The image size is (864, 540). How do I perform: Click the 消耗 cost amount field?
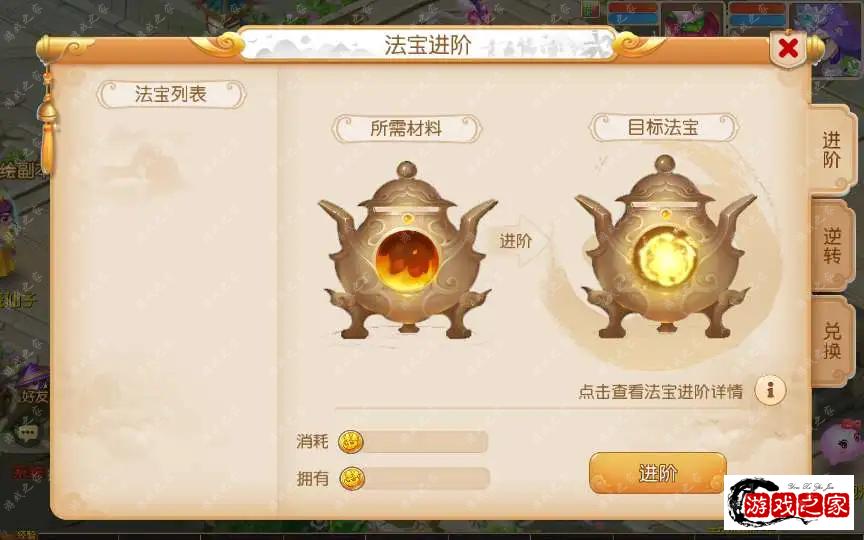pyautogui.click(x=425, y=442)
